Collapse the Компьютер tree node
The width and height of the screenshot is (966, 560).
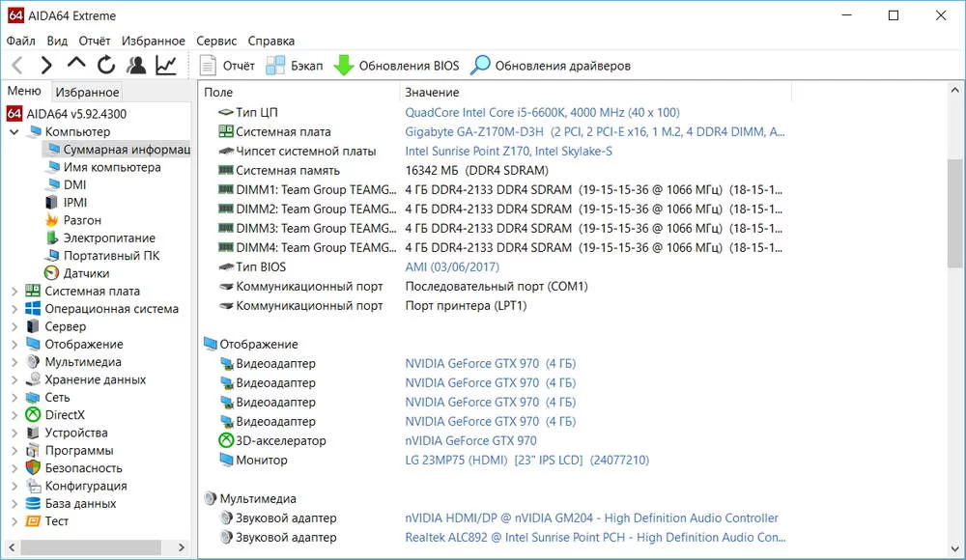click(14, 132)
